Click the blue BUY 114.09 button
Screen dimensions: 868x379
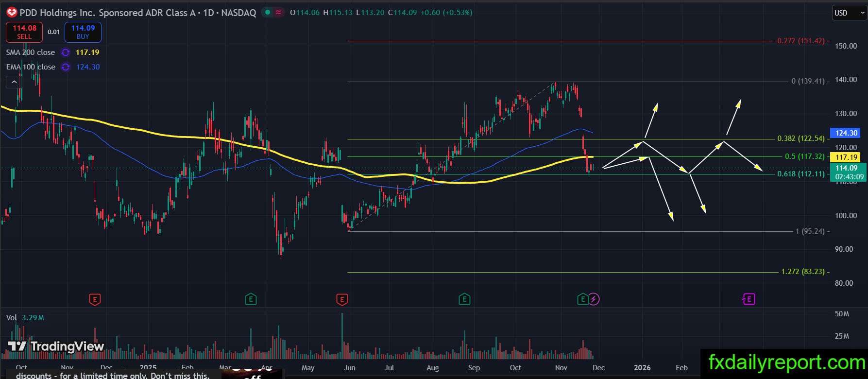coord(83,32)
